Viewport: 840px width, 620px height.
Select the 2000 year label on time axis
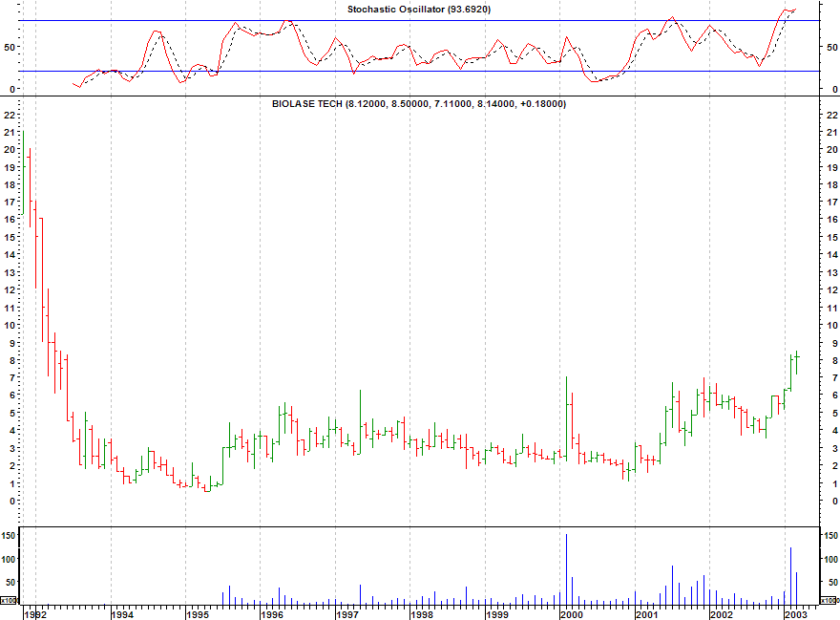[571, 614]
